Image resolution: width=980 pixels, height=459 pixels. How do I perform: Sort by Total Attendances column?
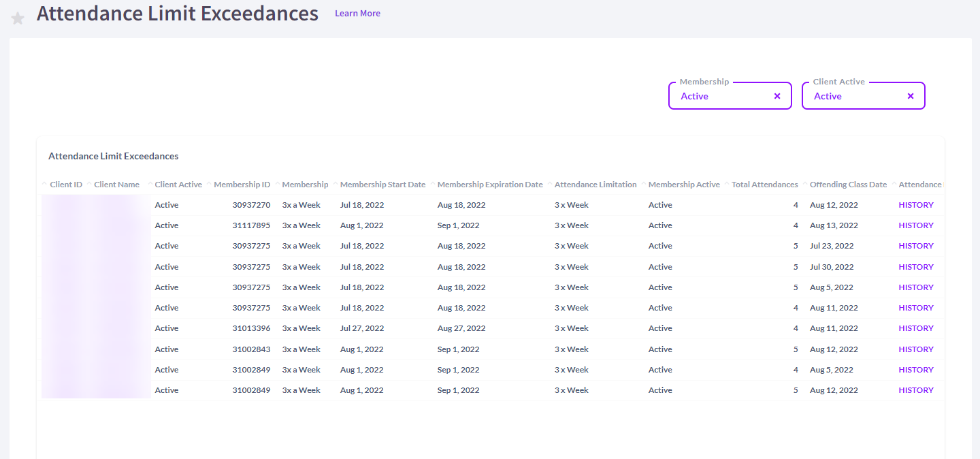(x=764, y=185)
